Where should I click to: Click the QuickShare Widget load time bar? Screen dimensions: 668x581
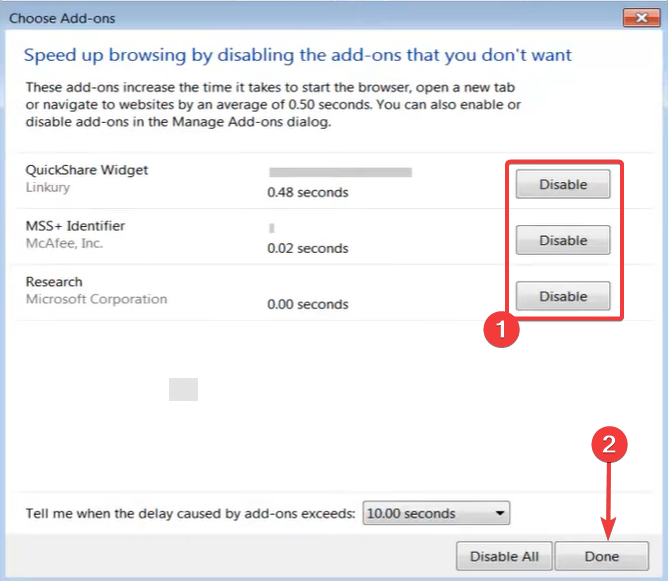tap(340, 172)
